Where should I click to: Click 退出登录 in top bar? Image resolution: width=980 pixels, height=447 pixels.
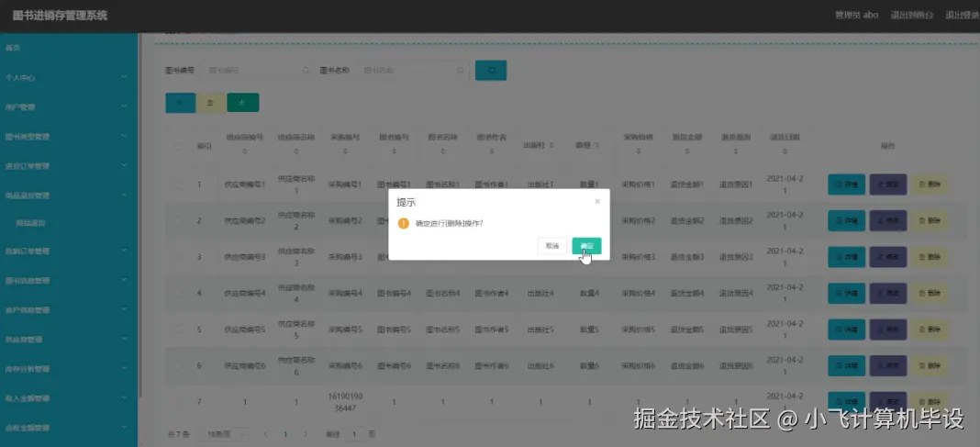click(962, 15)
